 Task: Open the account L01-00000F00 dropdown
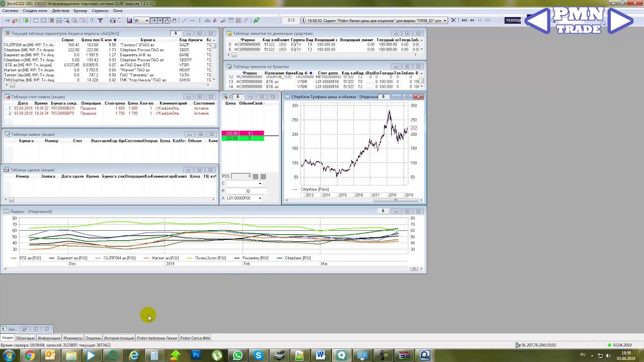pyautogui.click(x=260, y=198)
